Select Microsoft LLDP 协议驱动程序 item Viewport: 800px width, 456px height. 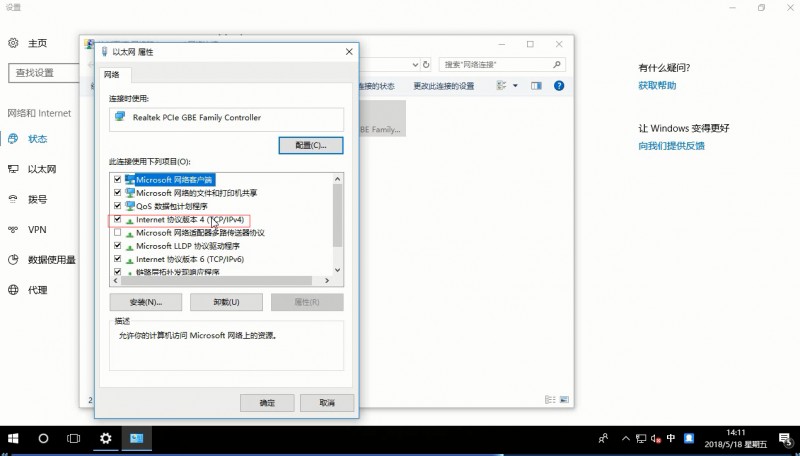188,246
